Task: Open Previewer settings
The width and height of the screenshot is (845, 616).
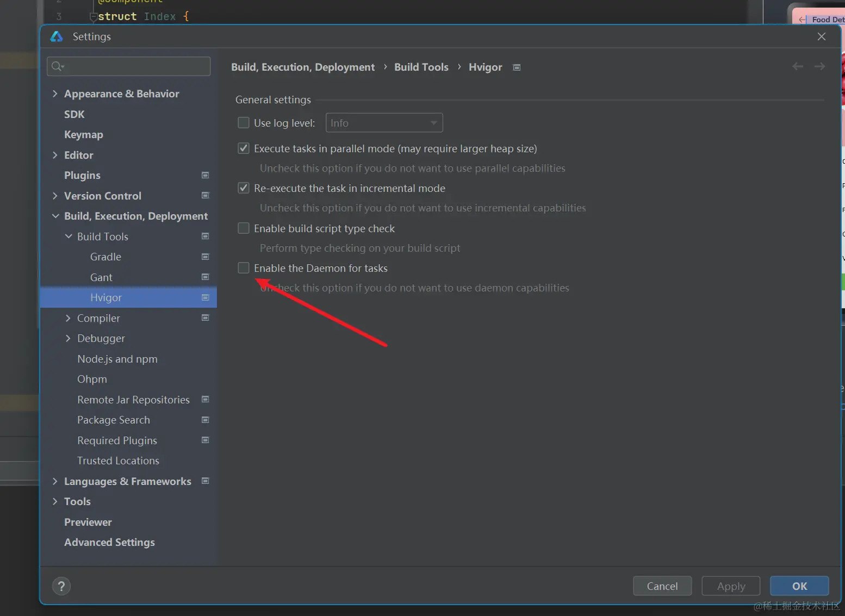Action: coord(88,522)
